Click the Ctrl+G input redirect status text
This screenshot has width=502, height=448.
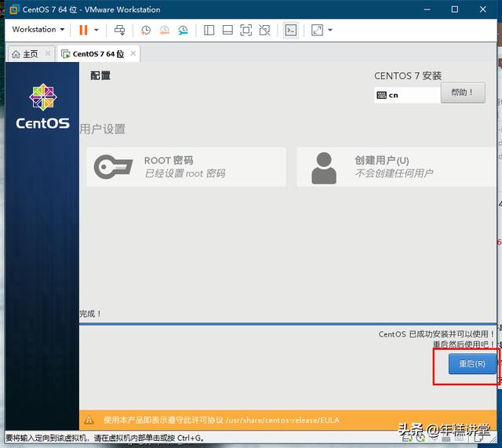[x=105, y=438]
